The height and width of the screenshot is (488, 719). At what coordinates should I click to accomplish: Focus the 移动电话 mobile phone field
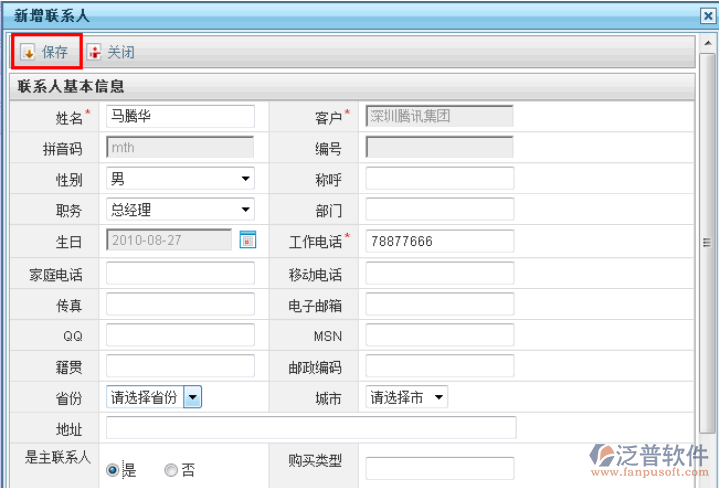point(439,273)
